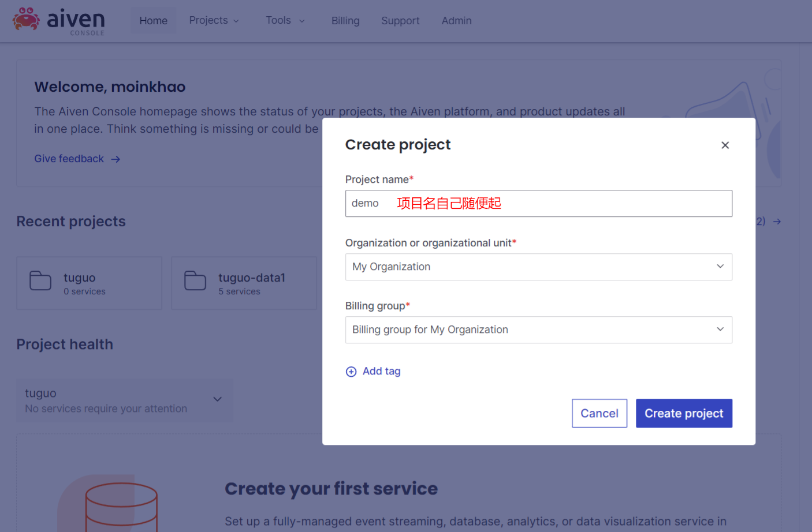
Task: Open the Give feedback link
Action: (69, 159)
